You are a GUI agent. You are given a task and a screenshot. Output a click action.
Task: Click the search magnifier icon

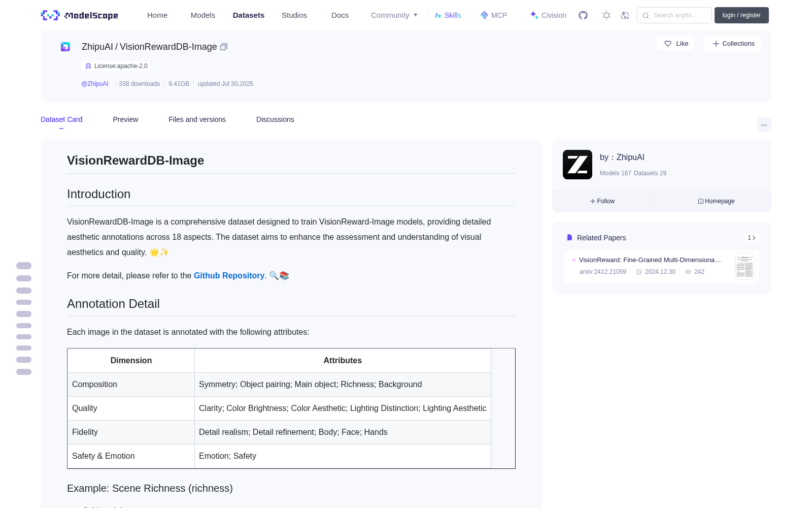pos(646,15)
